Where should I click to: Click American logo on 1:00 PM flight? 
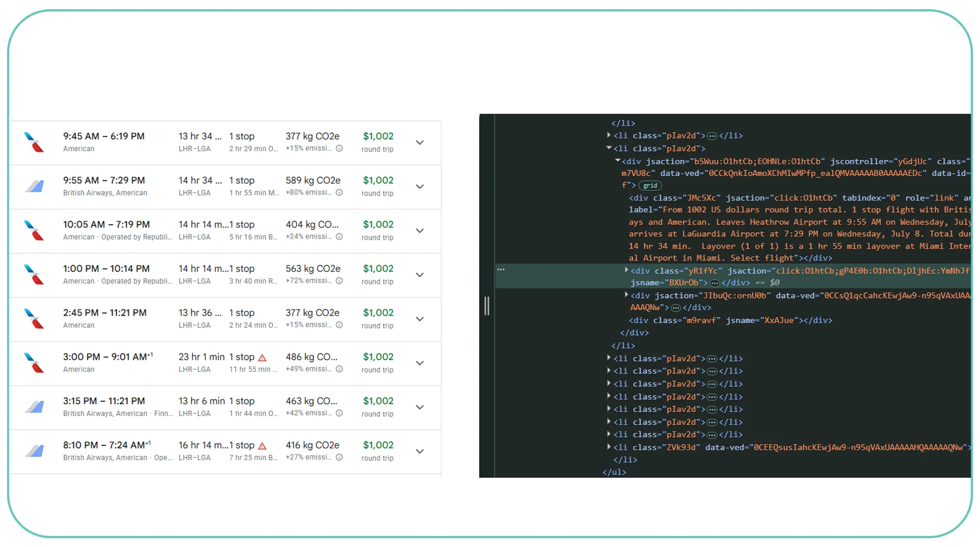click(x=34, y=274)
